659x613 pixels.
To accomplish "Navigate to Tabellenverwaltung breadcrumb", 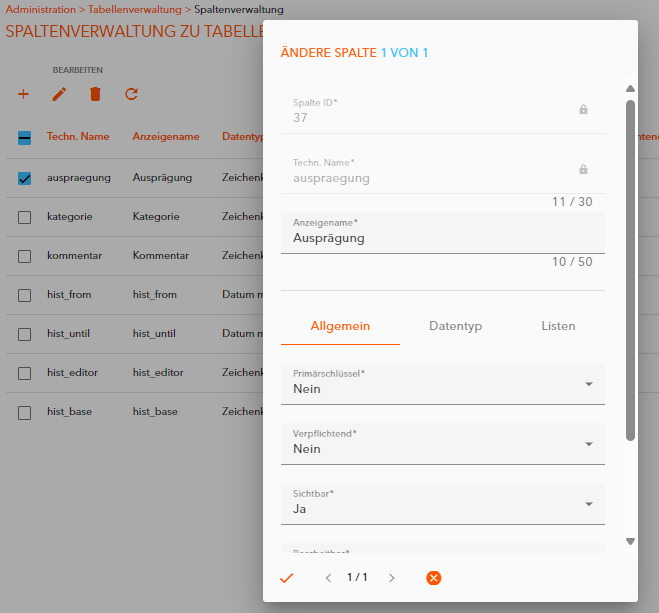I will coord(135,9).
